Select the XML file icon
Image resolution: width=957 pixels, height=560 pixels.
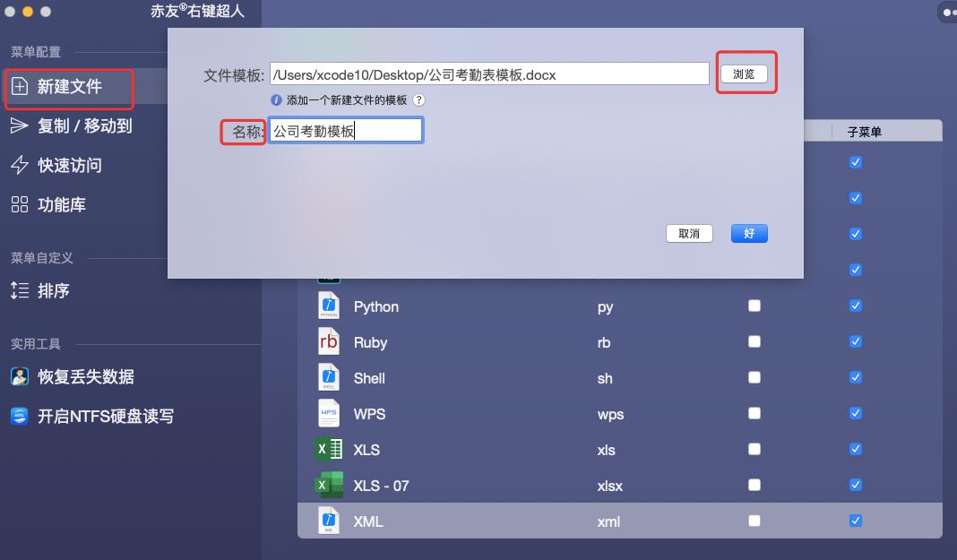329,521
